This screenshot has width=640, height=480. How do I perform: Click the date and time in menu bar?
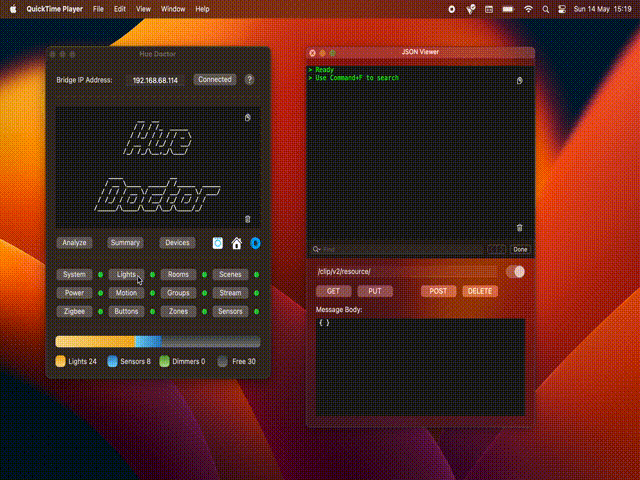602,9
